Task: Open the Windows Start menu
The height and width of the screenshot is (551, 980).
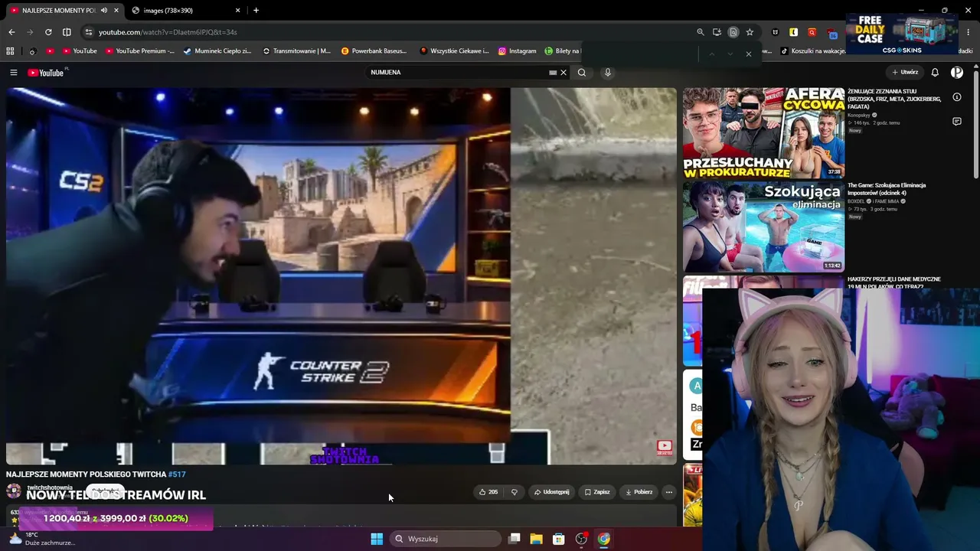Action: (x=377, y=539)
